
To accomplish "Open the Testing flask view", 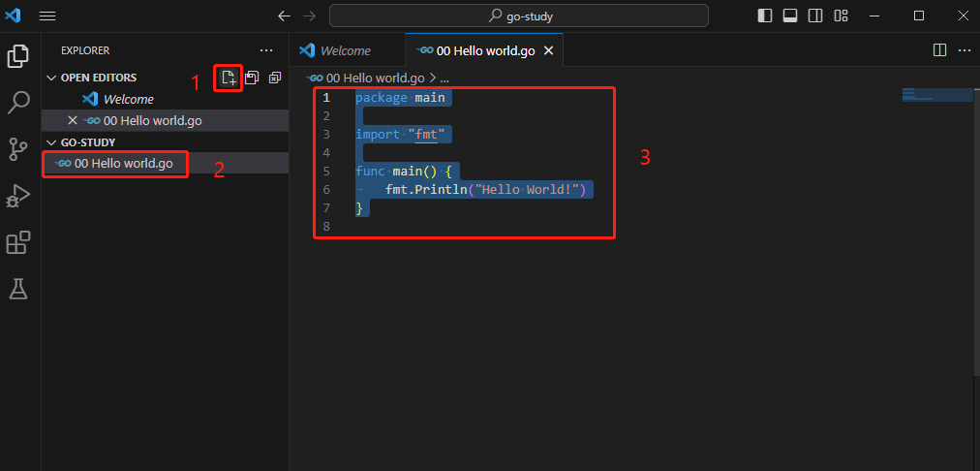I will 18,289.
